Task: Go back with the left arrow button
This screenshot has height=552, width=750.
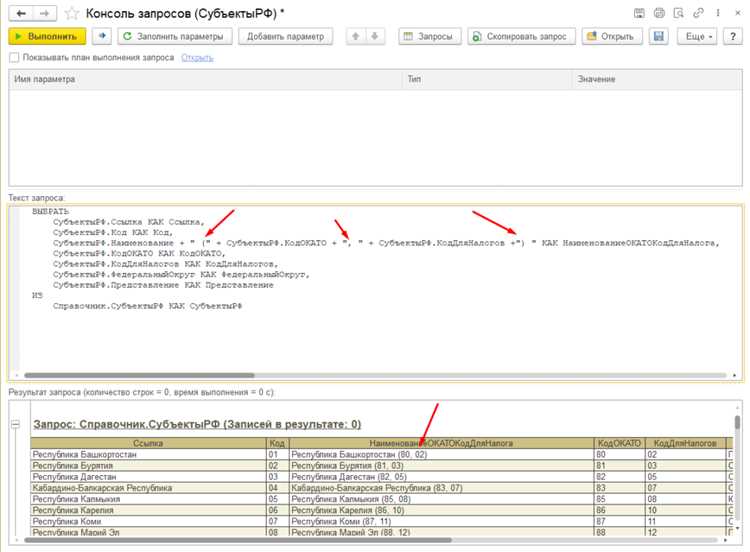Action: click(21, 13)
